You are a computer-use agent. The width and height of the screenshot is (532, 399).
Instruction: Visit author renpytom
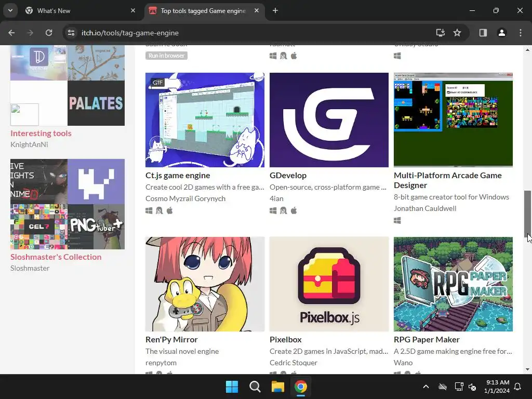[x=161, y=363]
